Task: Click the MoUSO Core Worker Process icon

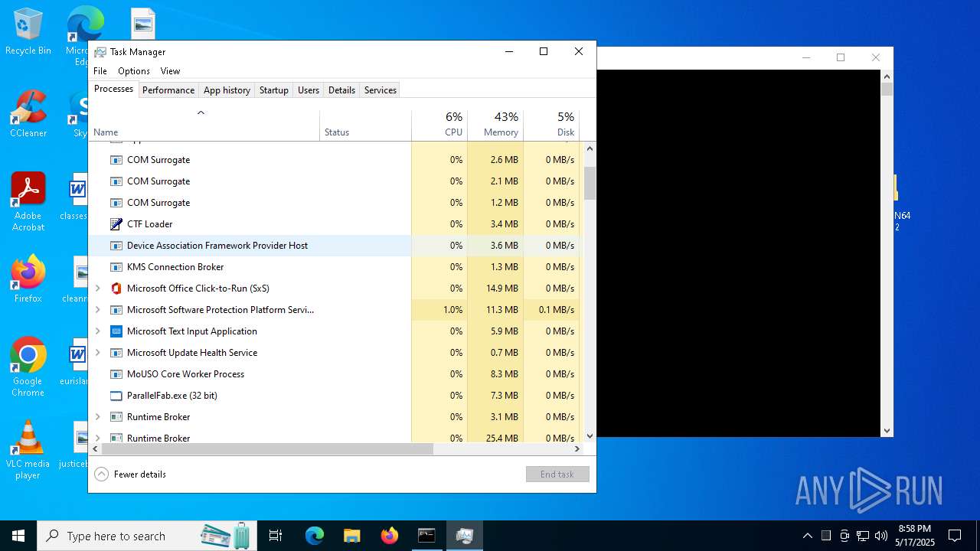Action: click(116, 374)
